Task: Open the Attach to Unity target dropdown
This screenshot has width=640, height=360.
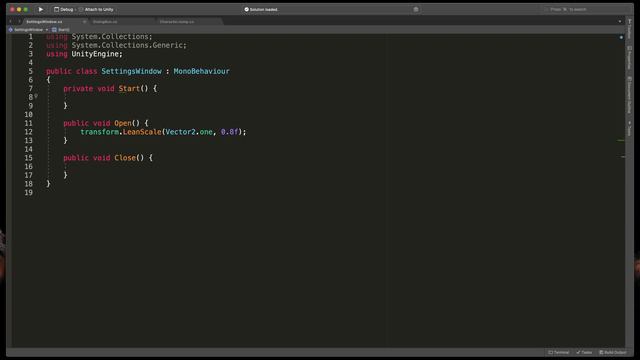Action: [x=97, y=9]
